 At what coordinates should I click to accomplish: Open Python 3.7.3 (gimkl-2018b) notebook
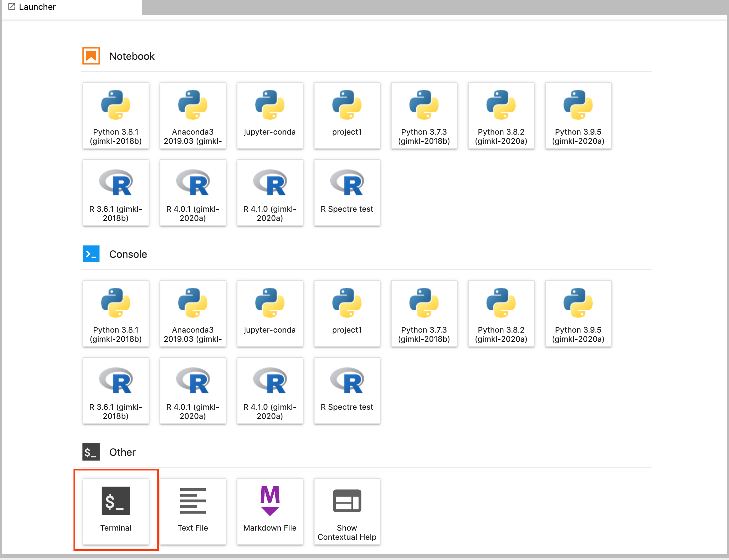(424, 115)
